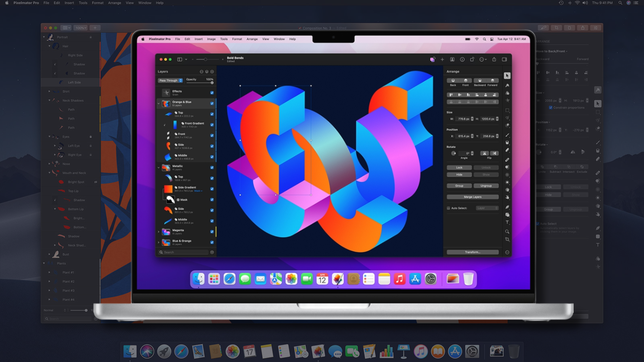Screen dimensions: 644x362
Task: Toggle the right sidebar icon in Bold Bends toolbar
Action: coord(504,59)
